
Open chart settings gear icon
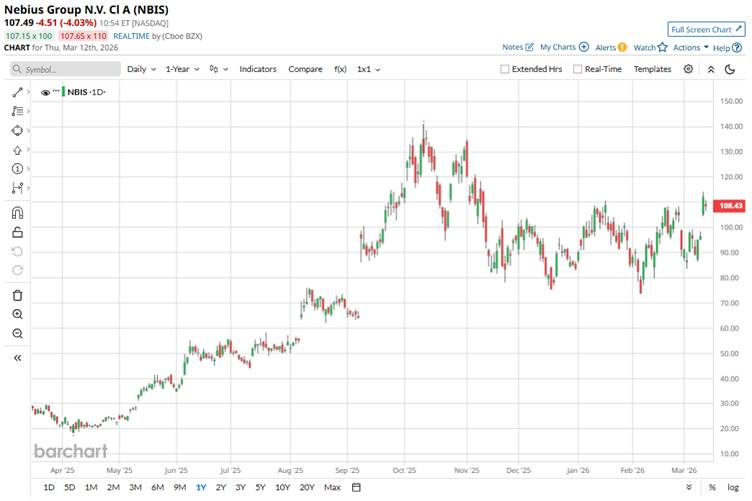pos(688,69)
